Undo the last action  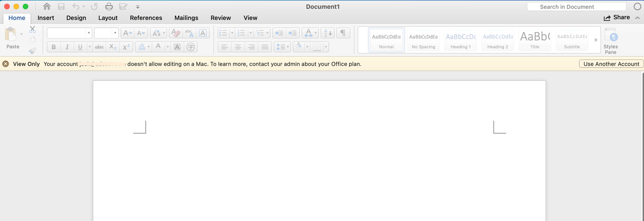click(x=76, y=6)
